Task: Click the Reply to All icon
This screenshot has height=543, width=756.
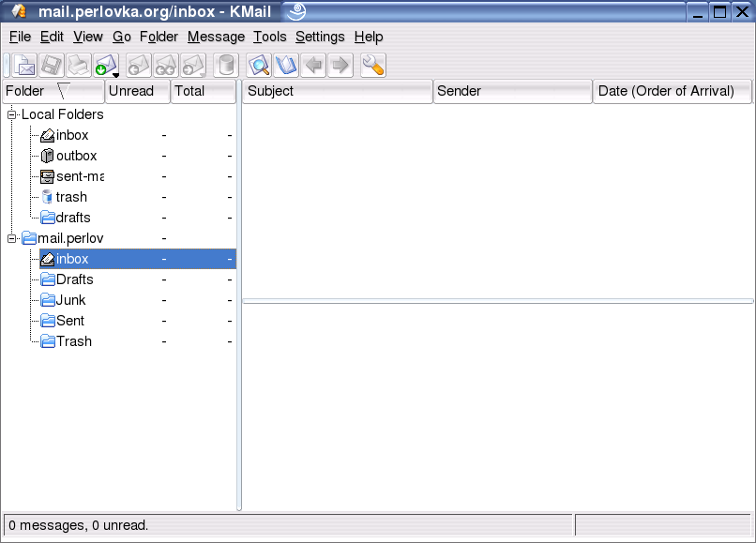Action: coord(166,65)
